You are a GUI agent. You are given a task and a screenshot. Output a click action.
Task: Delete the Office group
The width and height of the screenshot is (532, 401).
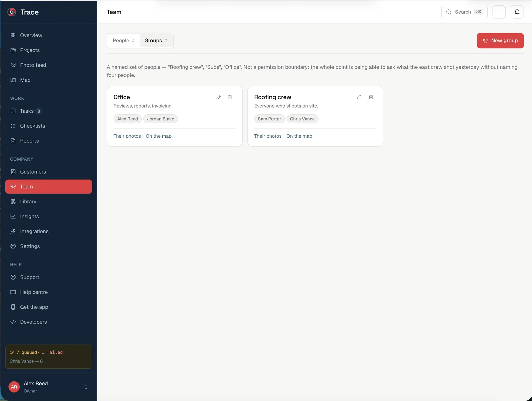coord(230,97)
